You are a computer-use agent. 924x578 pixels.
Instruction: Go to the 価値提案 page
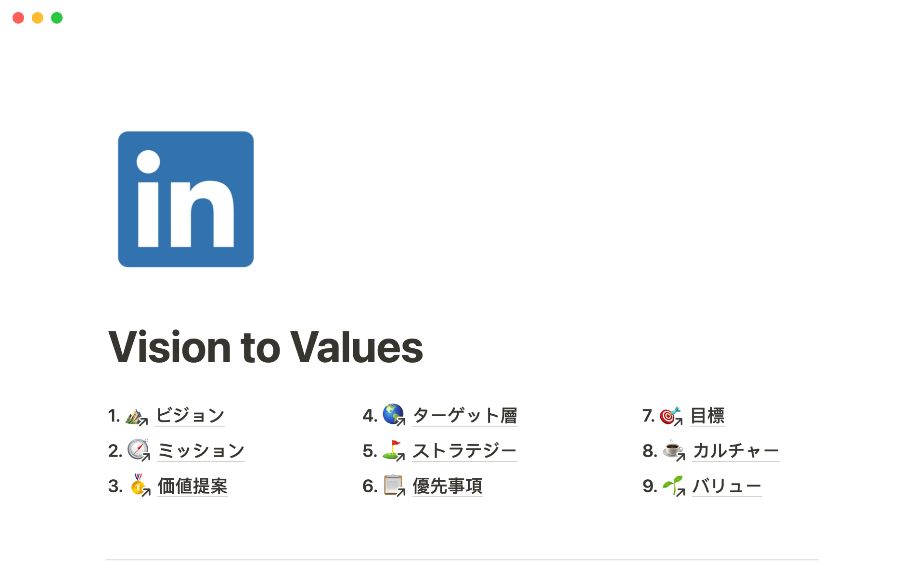(x=192, y=486)
